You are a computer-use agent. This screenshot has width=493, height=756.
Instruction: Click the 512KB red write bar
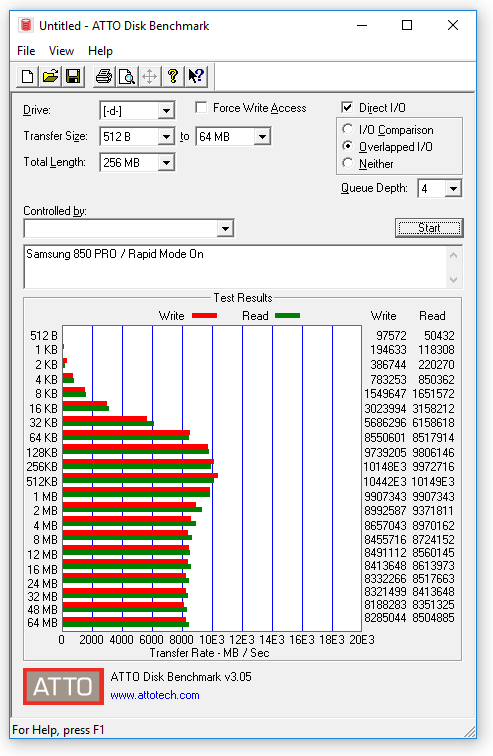(x=140, y=475)
